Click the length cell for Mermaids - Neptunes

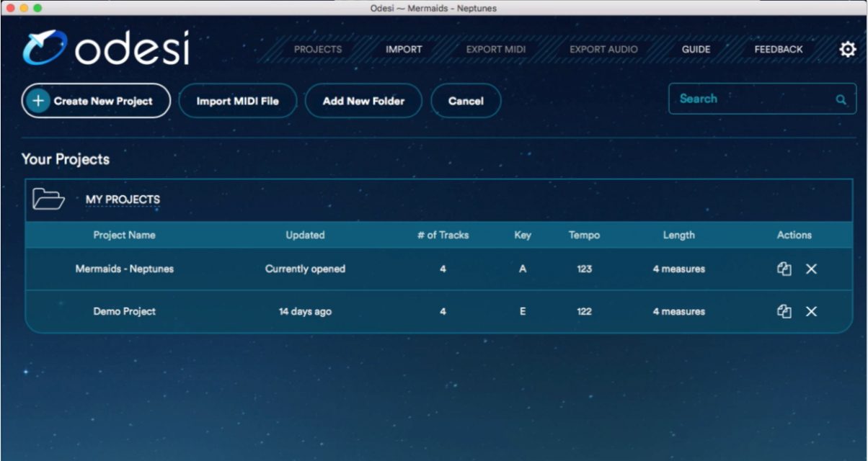[679, 269]
